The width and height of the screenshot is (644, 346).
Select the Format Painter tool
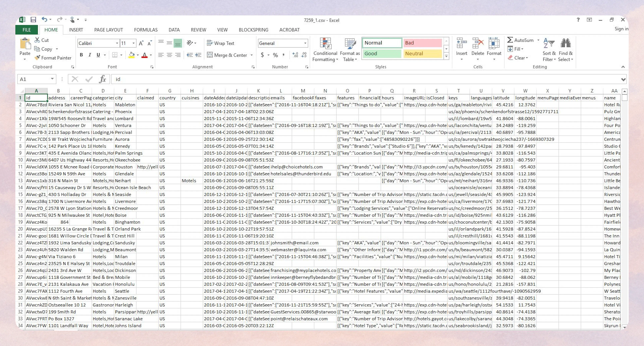[x=53, y=58]
